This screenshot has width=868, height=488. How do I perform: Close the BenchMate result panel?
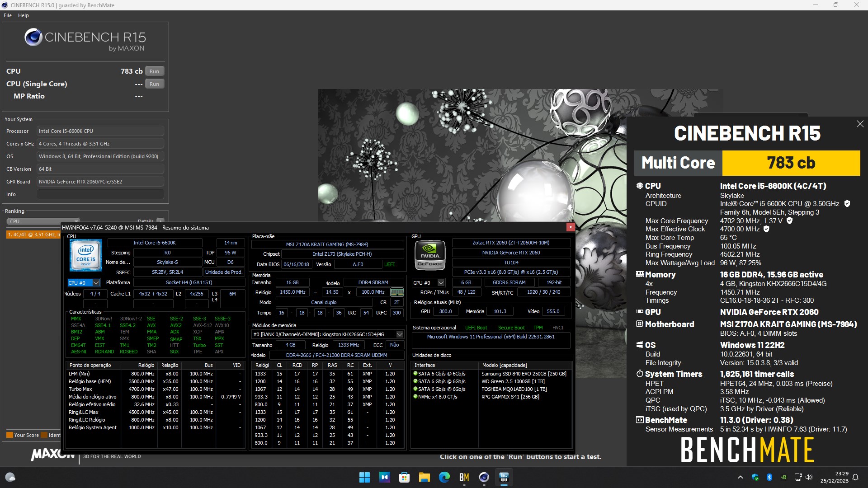[x=860, y=124]
